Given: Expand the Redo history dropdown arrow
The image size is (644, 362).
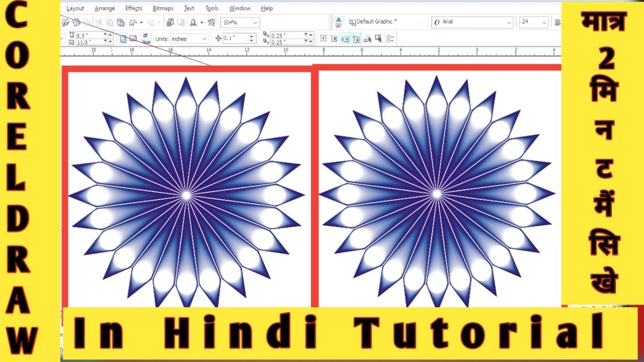Looking at the screenshot, I should 159,22.
